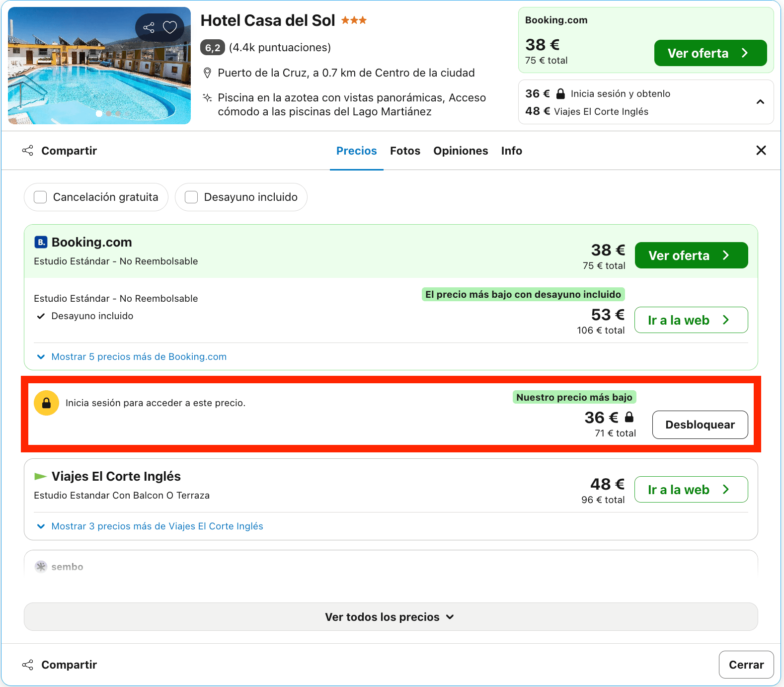This screenshot has height=687, width=784.
Task: Open the Fotos tab
Action: pos(405,151)
